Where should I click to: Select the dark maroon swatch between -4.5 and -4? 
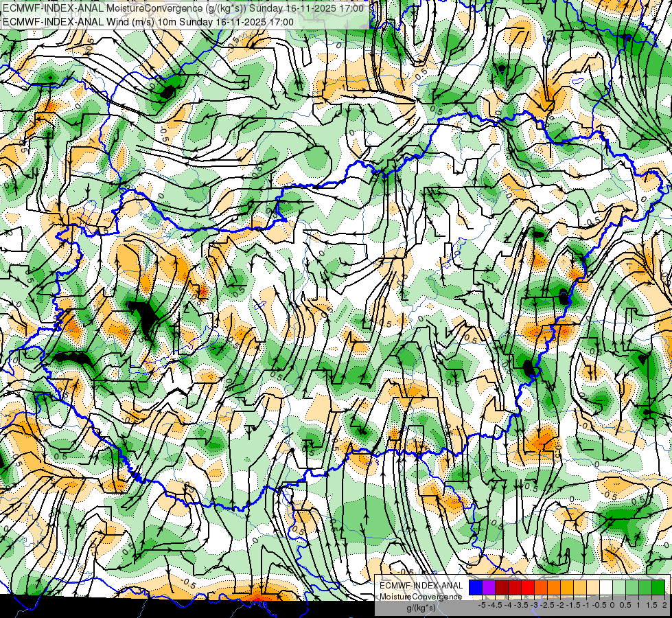pyautogui.click(x=502, y=588)
